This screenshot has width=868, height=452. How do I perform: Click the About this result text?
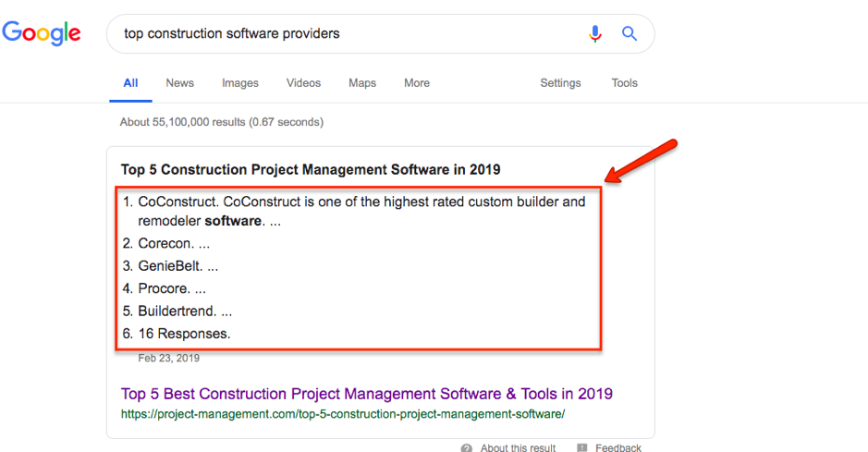point(518,448)
